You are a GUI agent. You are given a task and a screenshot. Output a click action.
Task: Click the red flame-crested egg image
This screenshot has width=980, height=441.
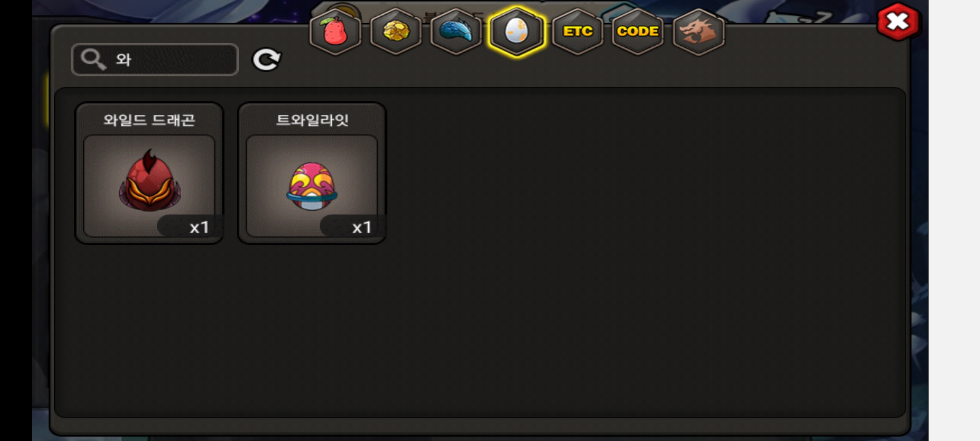coord(149,180)
